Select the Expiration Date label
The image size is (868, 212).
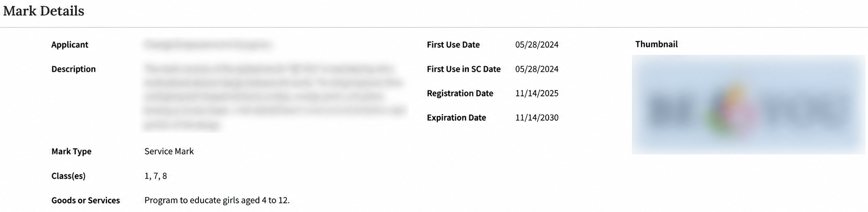click(456, 118)
